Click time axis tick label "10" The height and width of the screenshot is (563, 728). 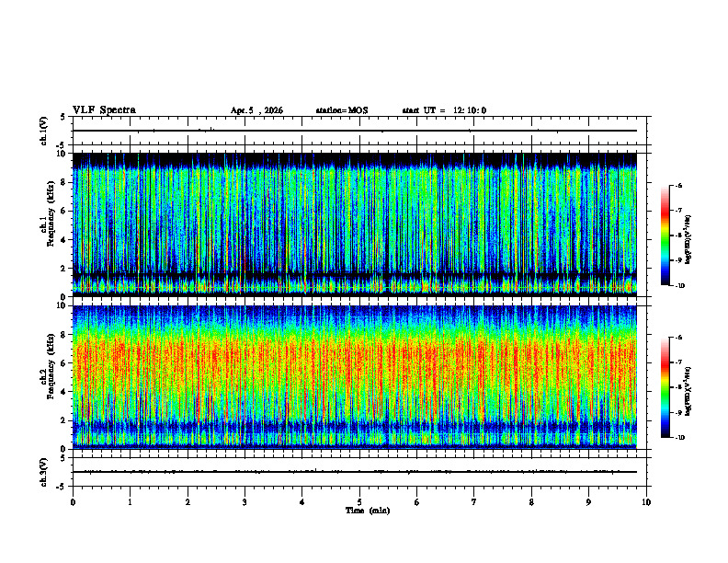pos(646,502)
